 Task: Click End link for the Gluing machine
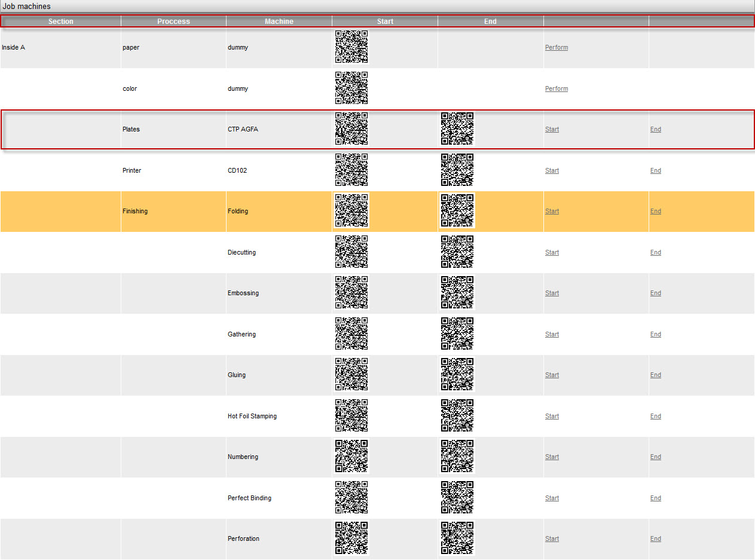pyautogui.click(x=656, y=375)
